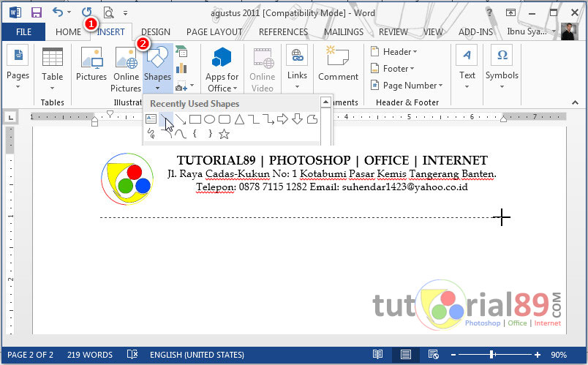
Task: Click the Chart icon in Illustrations
Action: pos(181,68)
